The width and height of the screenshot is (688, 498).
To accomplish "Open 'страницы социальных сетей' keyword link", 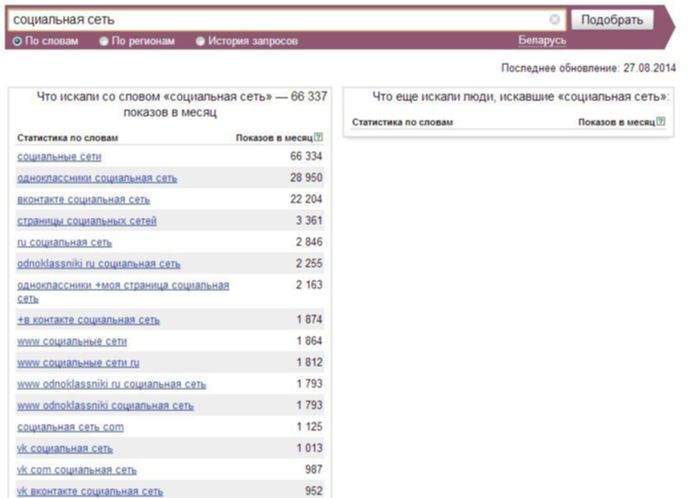I will pyautogui.click(x=87, y=220).
